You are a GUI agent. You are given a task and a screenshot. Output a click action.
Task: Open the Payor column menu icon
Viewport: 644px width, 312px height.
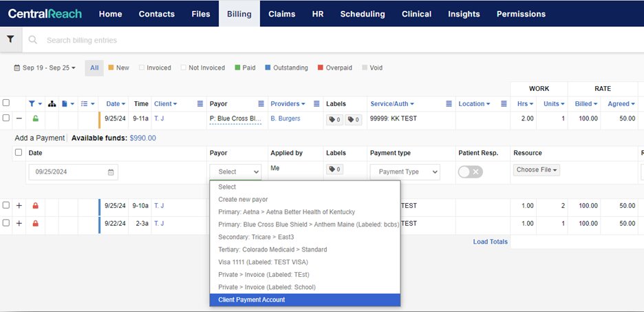pos(261,104)
